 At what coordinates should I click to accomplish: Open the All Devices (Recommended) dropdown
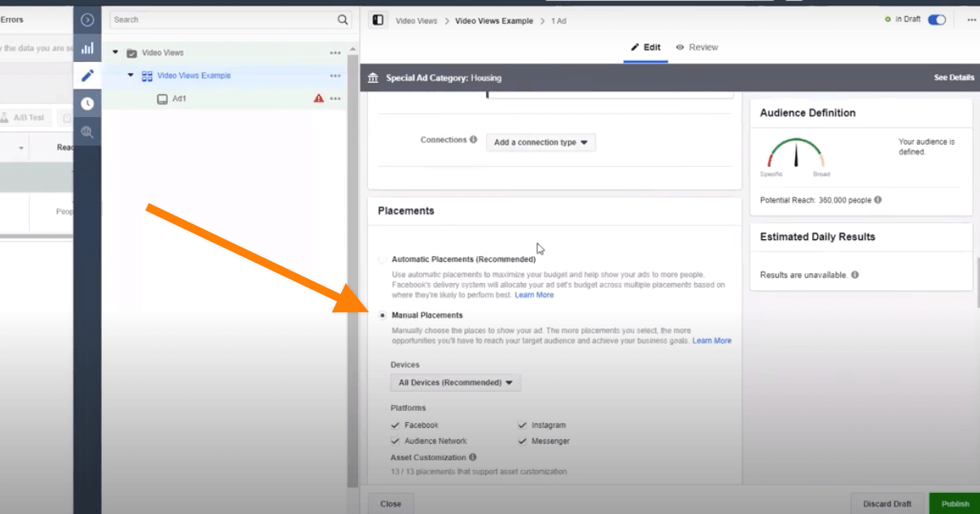coord(456,382)
